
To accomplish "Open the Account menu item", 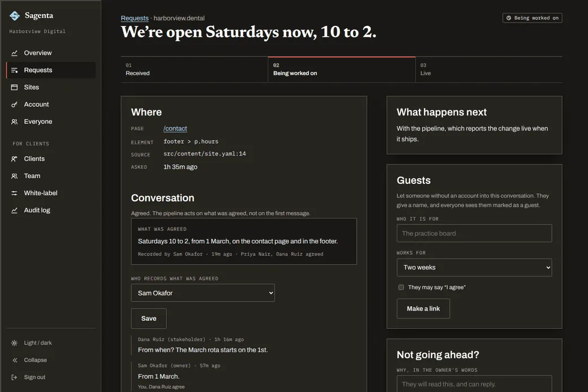I will click(51, 105).
